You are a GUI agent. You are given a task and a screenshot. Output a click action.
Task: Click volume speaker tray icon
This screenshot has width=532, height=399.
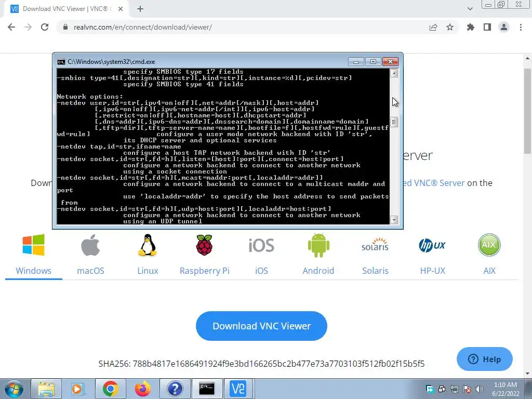tap(480, 390)
